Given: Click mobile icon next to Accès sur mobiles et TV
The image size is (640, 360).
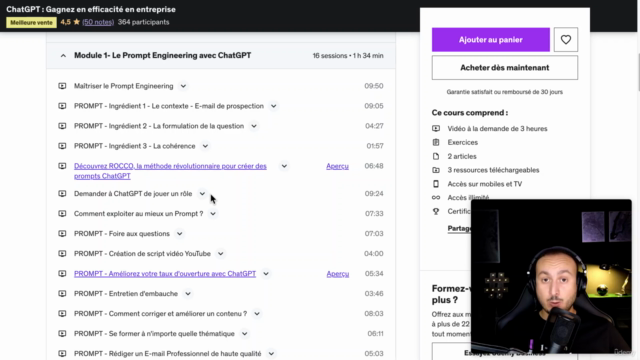Looking at the screenshot, I should (436, 184).
